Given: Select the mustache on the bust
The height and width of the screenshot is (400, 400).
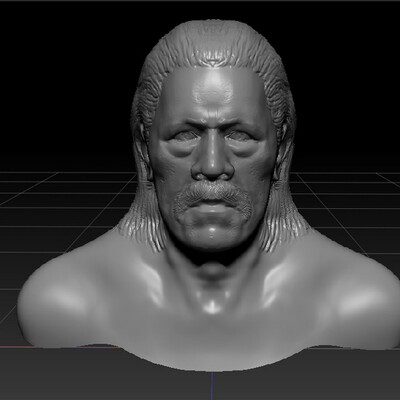Looking at the screenshot, I should 212,197.
